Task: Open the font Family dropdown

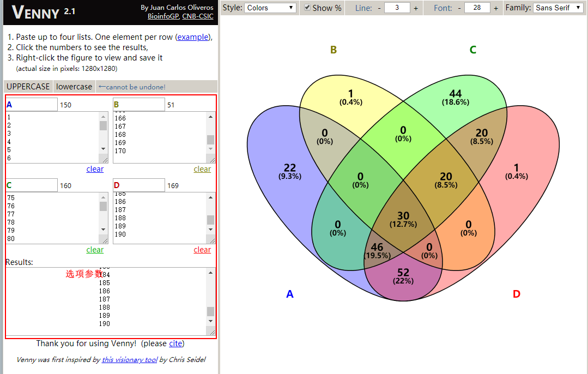Action: (558, 8)
